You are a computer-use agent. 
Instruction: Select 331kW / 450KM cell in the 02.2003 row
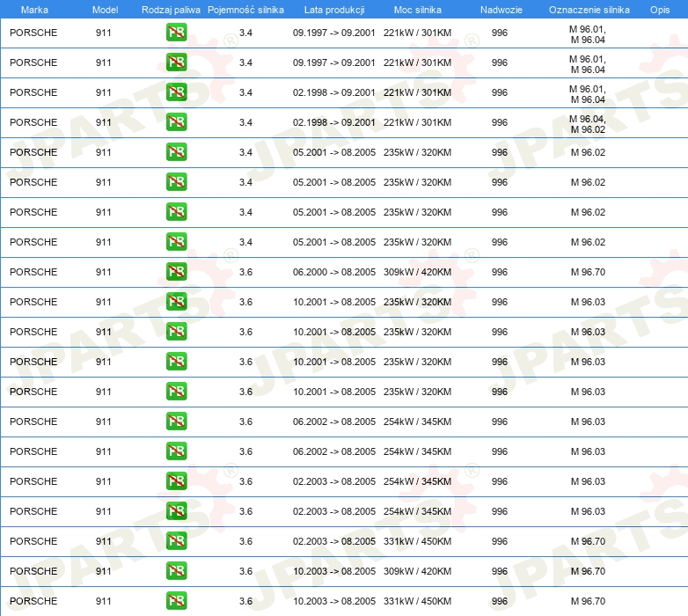tap(417, 541)
